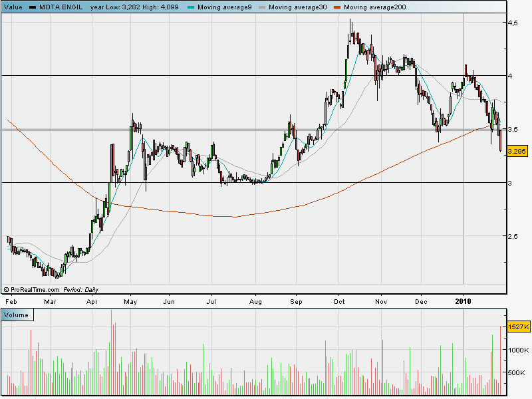
Task: Select the Moving average200 legend label
Action: point(375,7)
